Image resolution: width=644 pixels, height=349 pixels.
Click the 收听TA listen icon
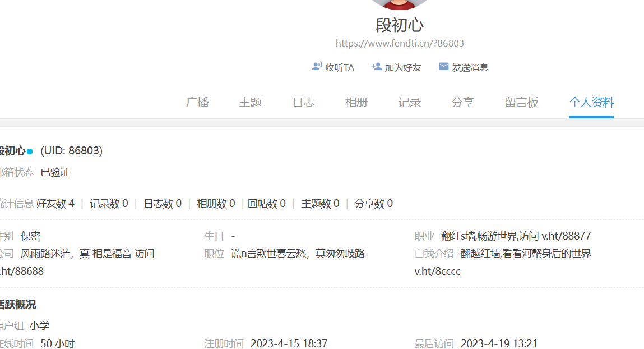coord(317,67)
